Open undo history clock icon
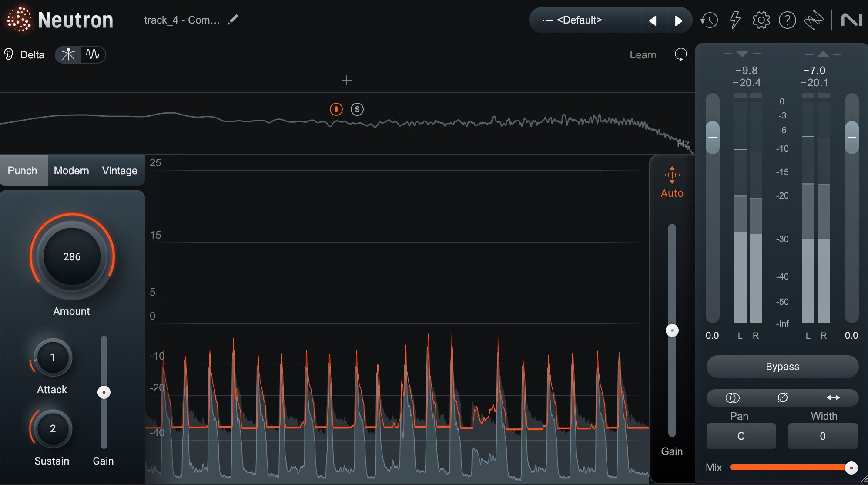Image resolution: width=868 pixels, height=485 pixels. [709, 20]
